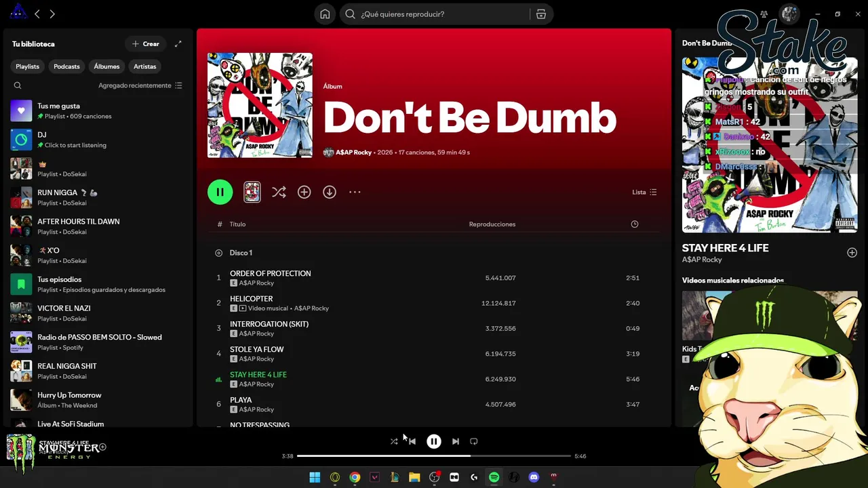Open the album's more options menu
This screenshot has width=868, height=488.
[x=355, y=192]
